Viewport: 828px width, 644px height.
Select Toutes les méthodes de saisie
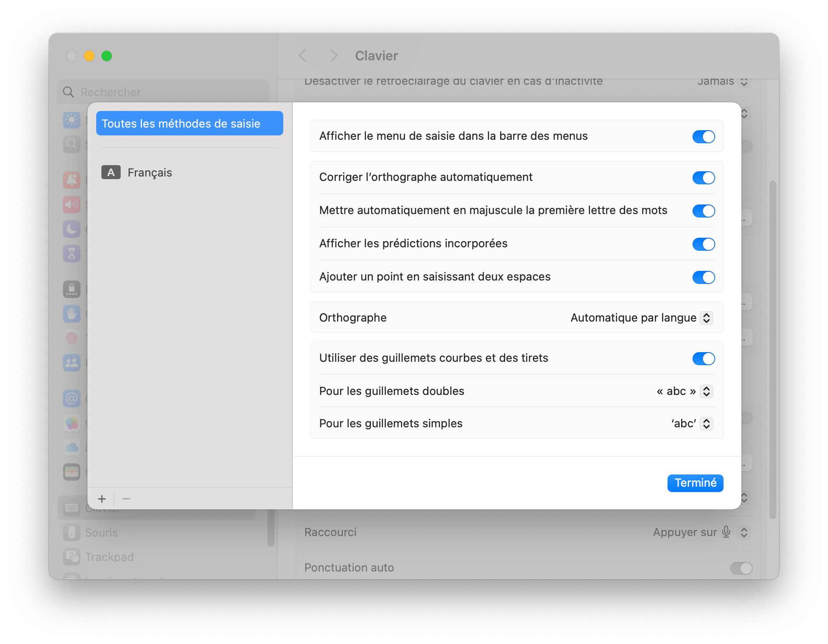189,123
